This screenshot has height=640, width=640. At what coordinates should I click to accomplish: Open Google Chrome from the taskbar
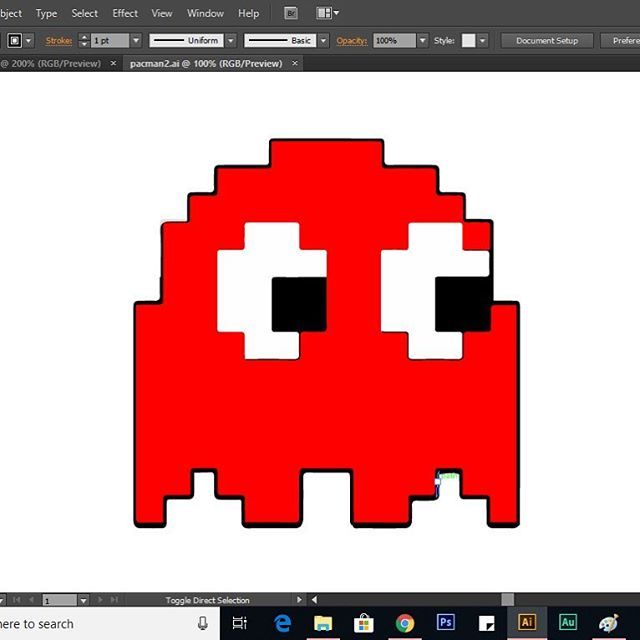pos(404,623)
